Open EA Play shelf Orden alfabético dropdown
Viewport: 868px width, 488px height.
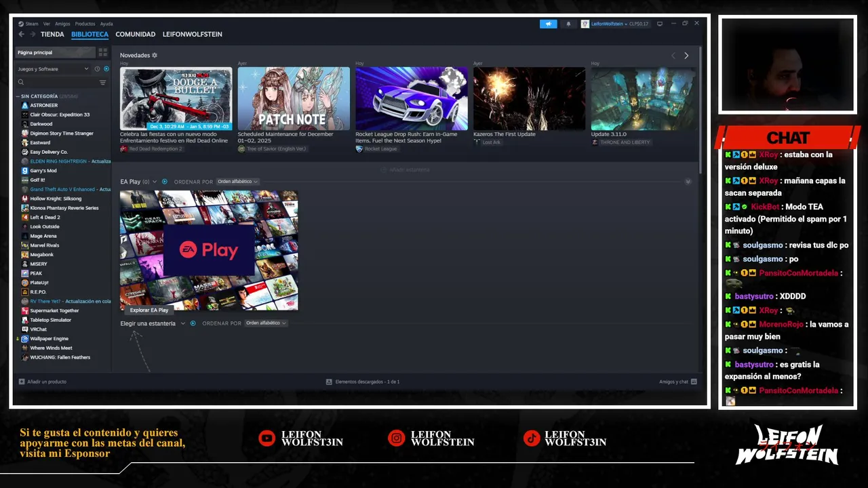[237, 182]
